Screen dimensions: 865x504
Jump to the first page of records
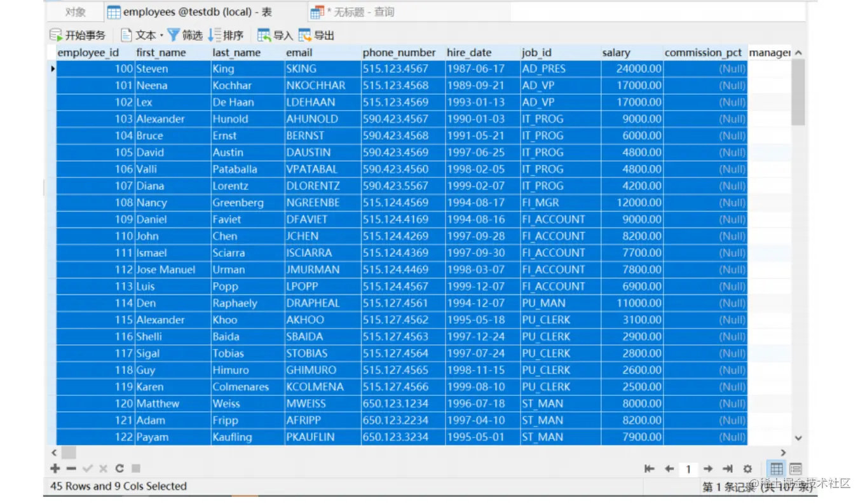[x=649, y=469]
